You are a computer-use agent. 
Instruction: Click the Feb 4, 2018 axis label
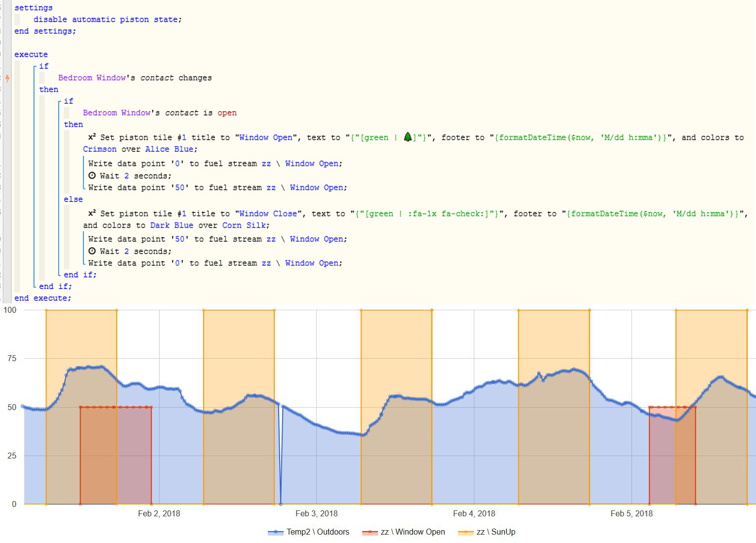(474, 514)
